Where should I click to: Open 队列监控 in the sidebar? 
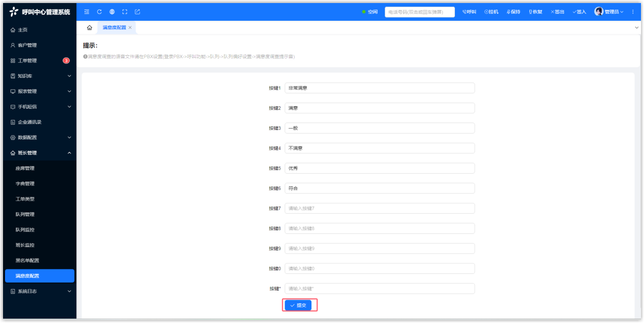(x=25, y=230)
